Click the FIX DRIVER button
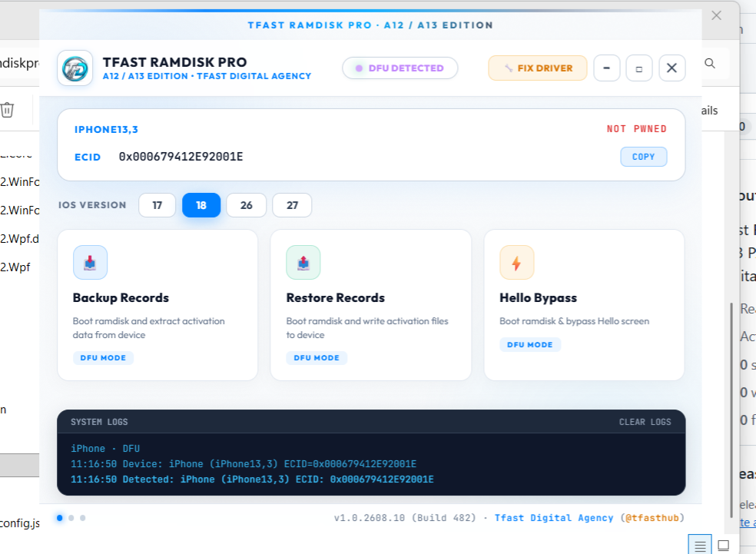Viewport: 756px width, 554px height. tap(538, 68)
